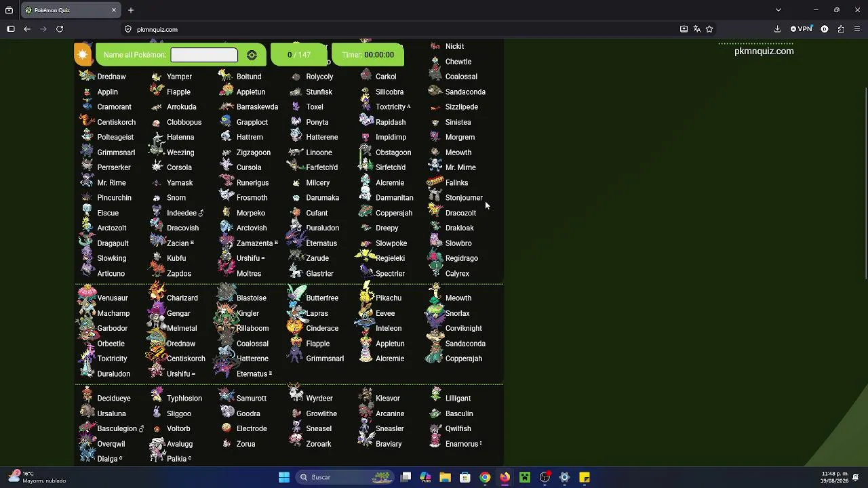Open the browser hamburger menu

pos(857,29)
